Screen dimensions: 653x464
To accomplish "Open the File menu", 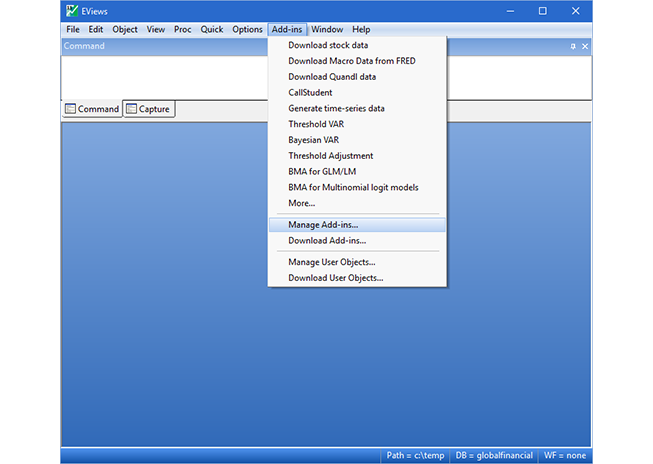I will pos(73,30).
